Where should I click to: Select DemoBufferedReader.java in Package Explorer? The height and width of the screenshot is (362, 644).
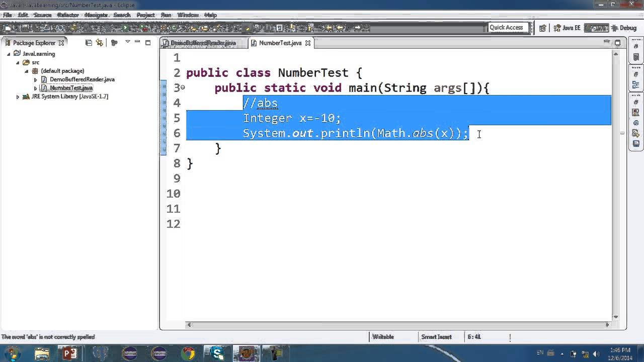(82, 79)
